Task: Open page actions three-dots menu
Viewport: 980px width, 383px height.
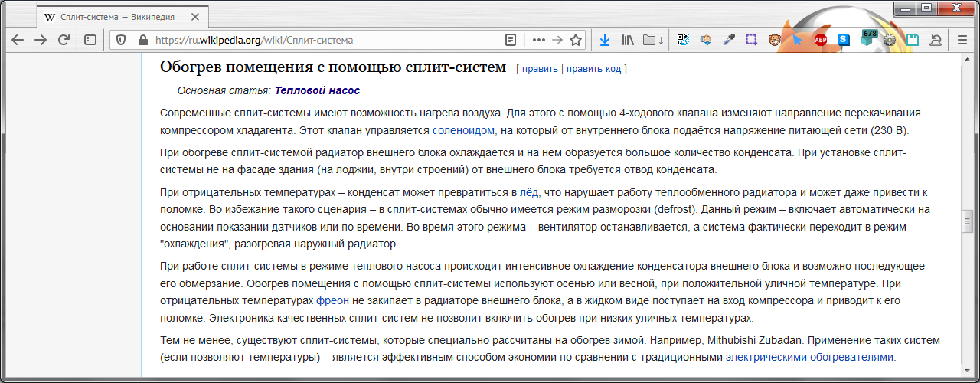Action: tap(539, 40)
